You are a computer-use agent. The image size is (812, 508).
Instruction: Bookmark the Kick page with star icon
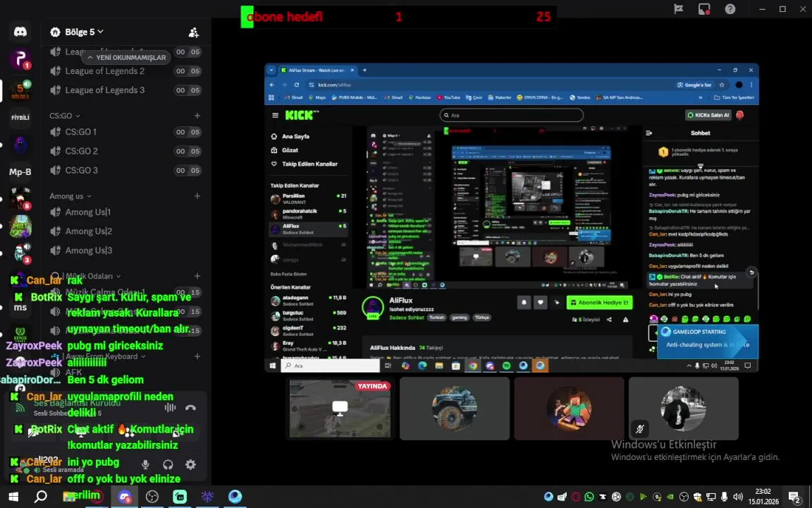[722, 85]
